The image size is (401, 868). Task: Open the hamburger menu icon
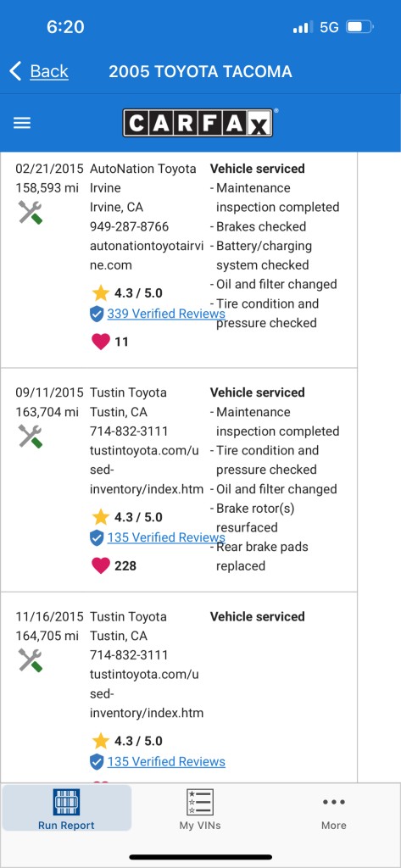pos(21,123)
